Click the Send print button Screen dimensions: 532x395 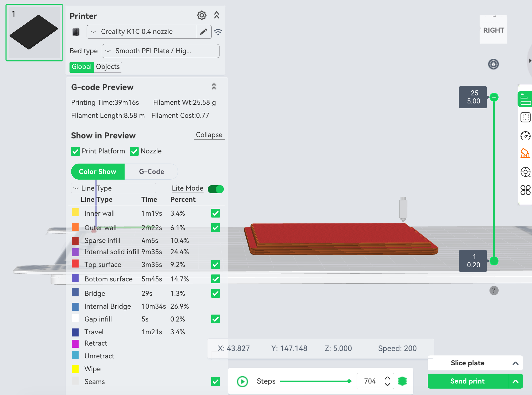click(467, 381)
